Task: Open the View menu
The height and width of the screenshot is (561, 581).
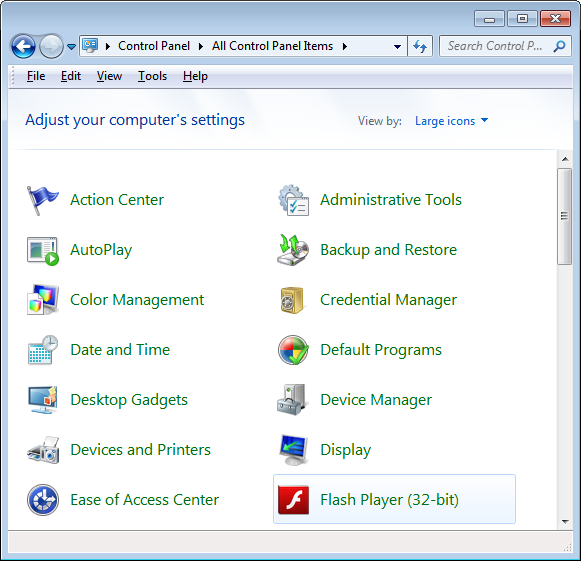Action: pyautogui.click(x=109, y=76)
